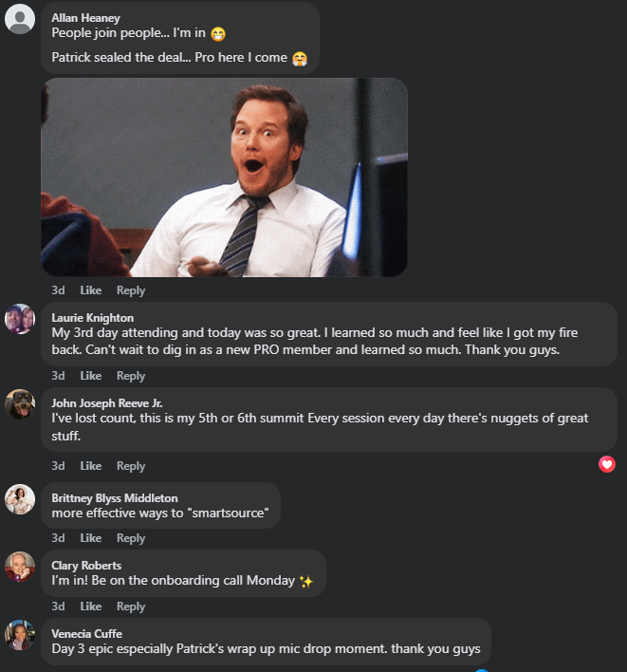This screenshot has height=672, width=627.
Task: Open Allan Heaney's profile name link
Action: [x=85, y=17]
